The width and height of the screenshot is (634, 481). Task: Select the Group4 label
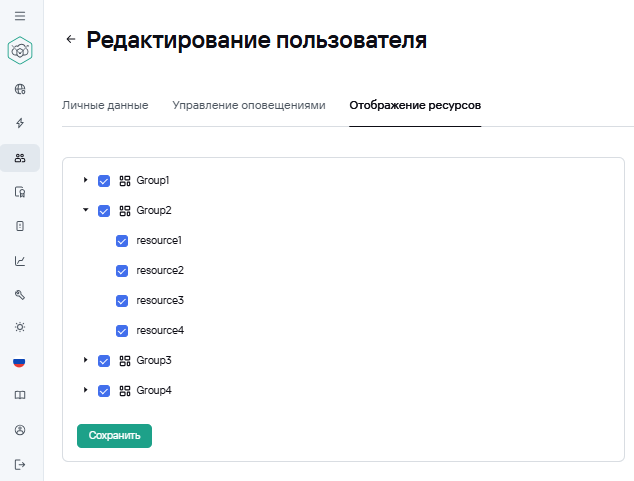click(x=154, y=390)
